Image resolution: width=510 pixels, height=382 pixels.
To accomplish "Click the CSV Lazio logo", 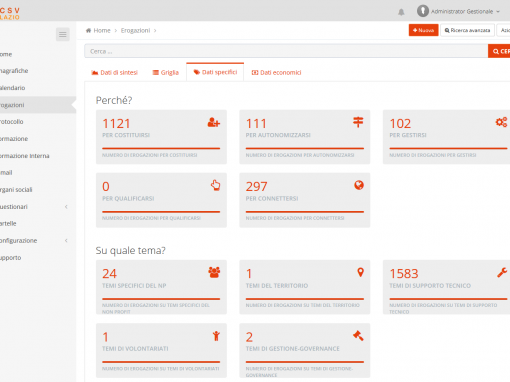I will coord(10,14).
